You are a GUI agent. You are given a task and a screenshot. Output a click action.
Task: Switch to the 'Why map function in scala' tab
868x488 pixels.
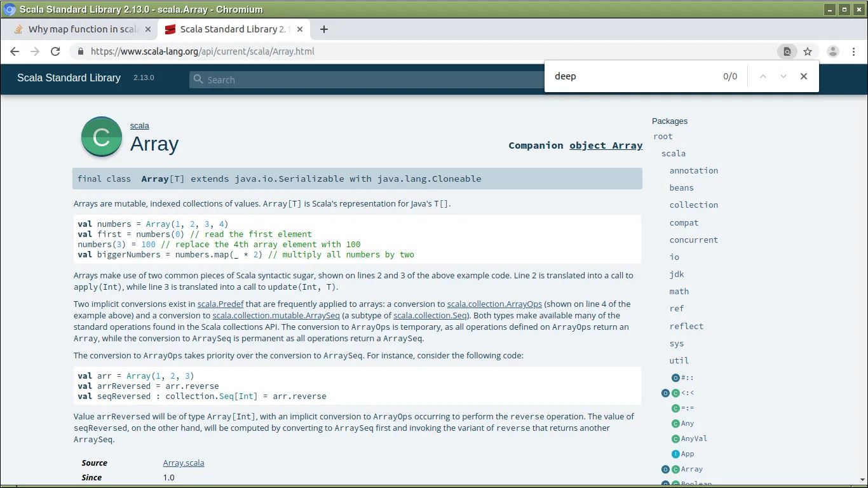(x=83, y=29)
